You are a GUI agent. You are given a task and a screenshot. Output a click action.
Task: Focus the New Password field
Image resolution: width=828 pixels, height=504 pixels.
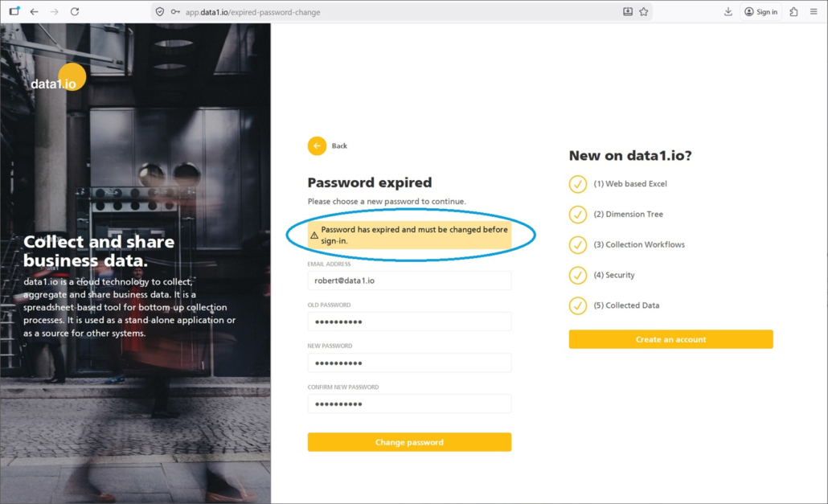coord(409,363)
